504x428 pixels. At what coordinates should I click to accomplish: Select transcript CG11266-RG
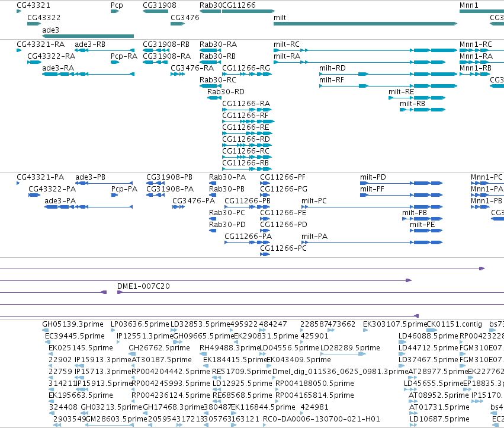pyautogui.click(x=246, y=68)
